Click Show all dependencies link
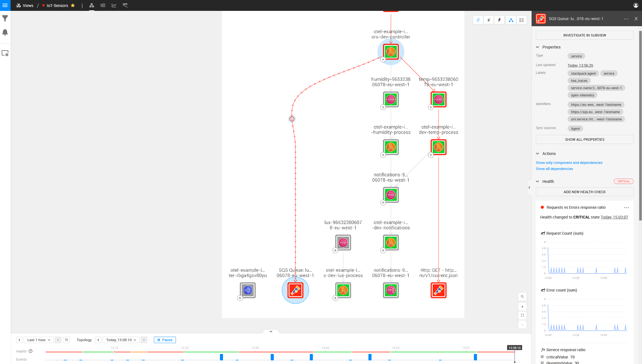 [555, 169]
